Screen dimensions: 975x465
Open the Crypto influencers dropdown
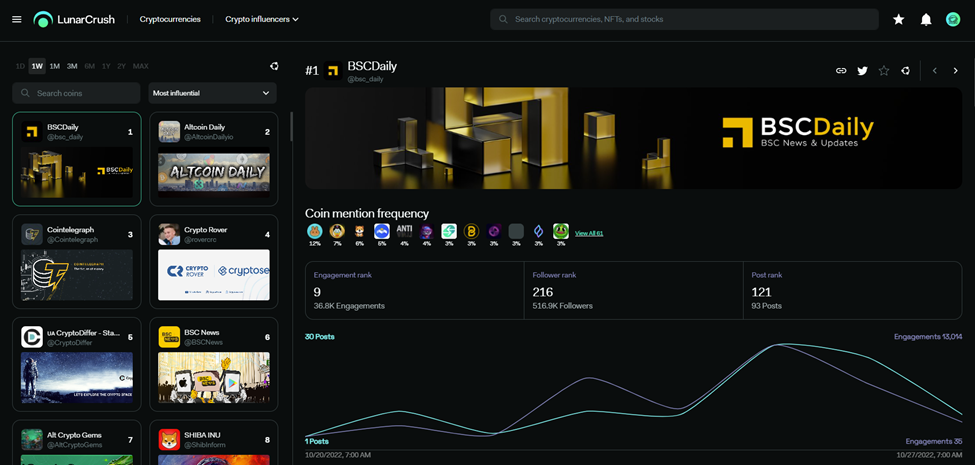[x=262, y=19]
